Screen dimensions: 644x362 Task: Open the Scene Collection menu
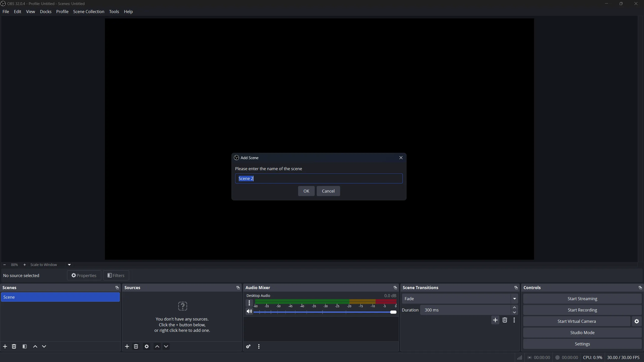[x=89, y=12]
